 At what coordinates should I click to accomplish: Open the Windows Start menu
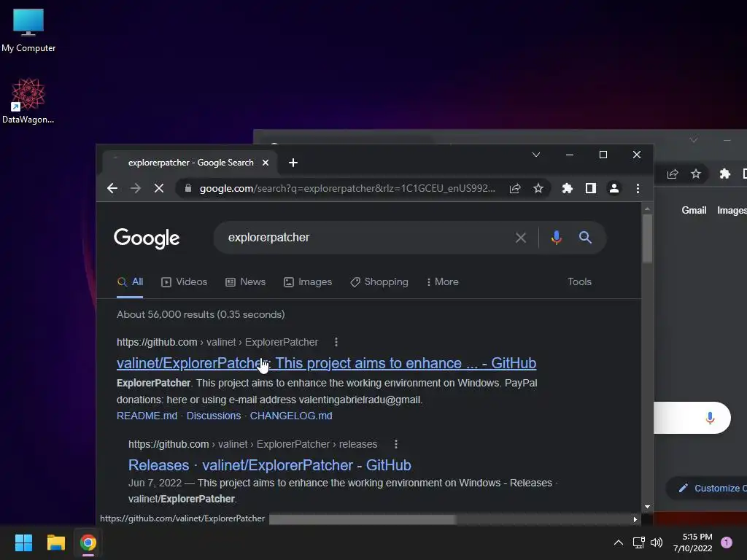(x=23, y=542)
